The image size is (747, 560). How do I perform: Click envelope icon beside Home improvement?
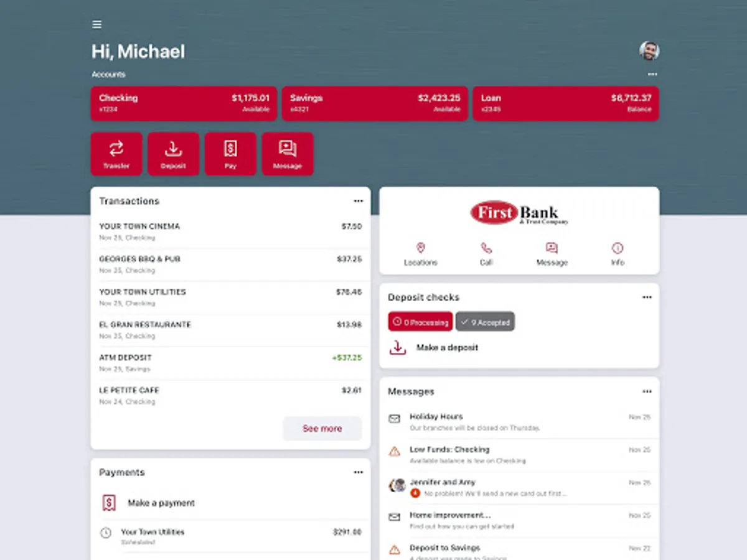point(394,517)
